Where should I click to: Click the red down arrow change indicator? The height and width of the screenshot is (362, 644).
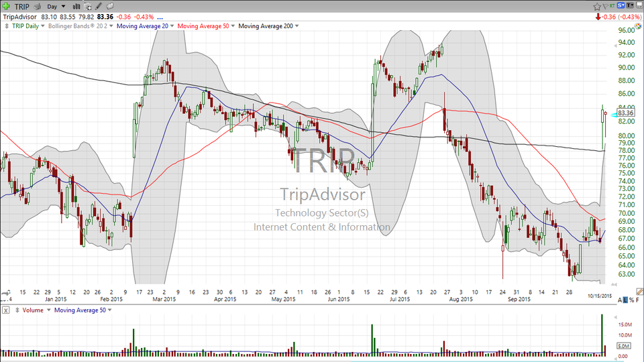pos(598,17)
